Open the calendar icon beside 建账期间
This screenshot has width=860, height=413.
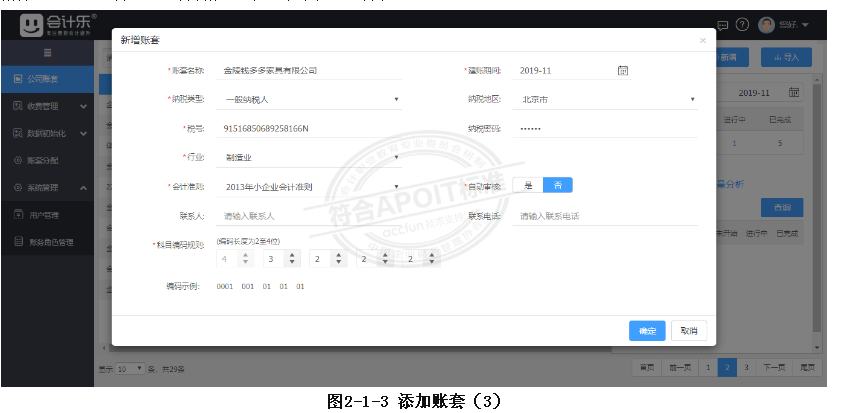(x=623, y=70)
